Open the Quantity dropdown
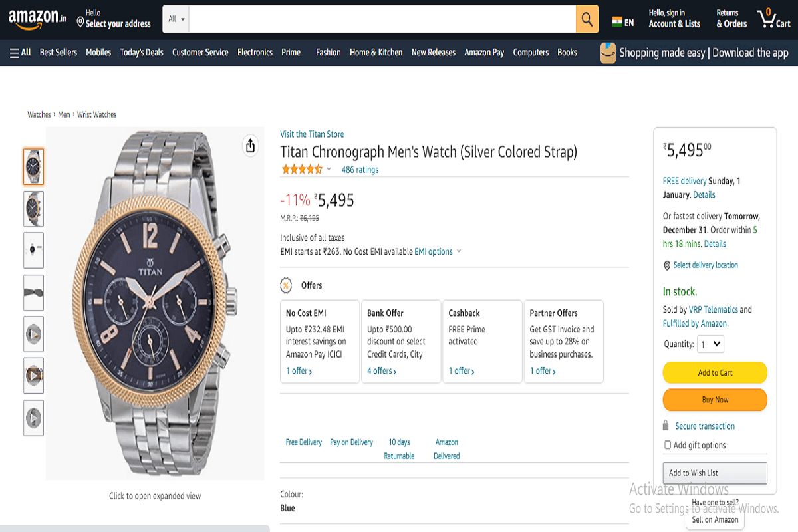 (x=710, y=344)
